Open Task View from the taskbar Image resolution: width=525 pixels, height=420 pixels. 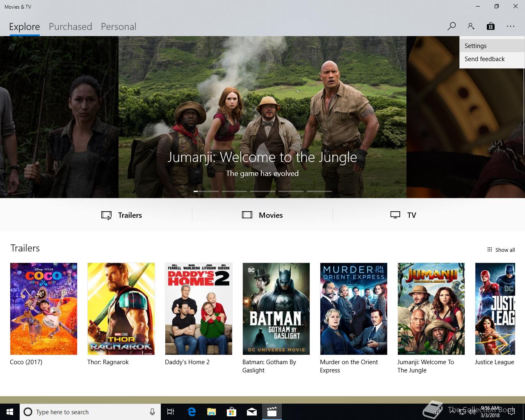(171, 412)
